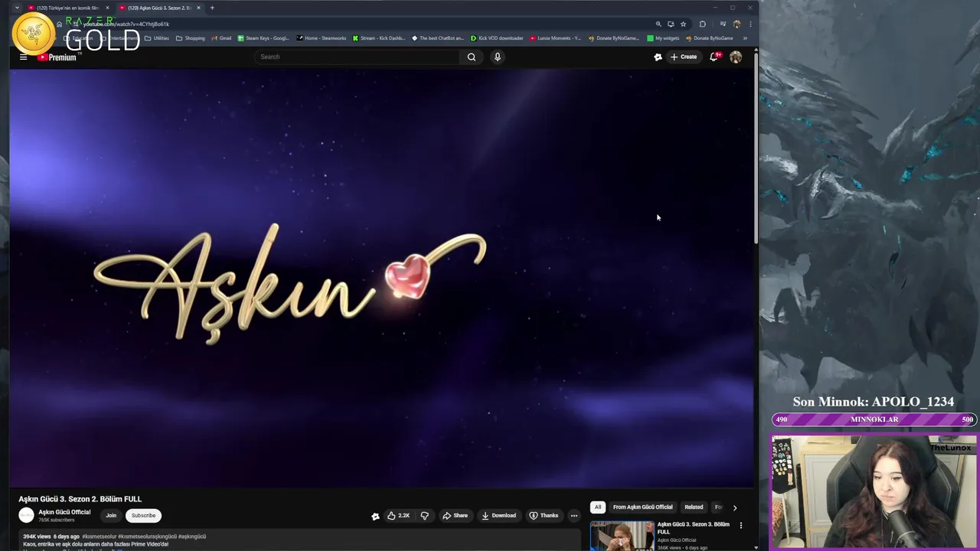Open a new browser tab
The width and height of the screenshot is (980, 551).
coord(212,8)
